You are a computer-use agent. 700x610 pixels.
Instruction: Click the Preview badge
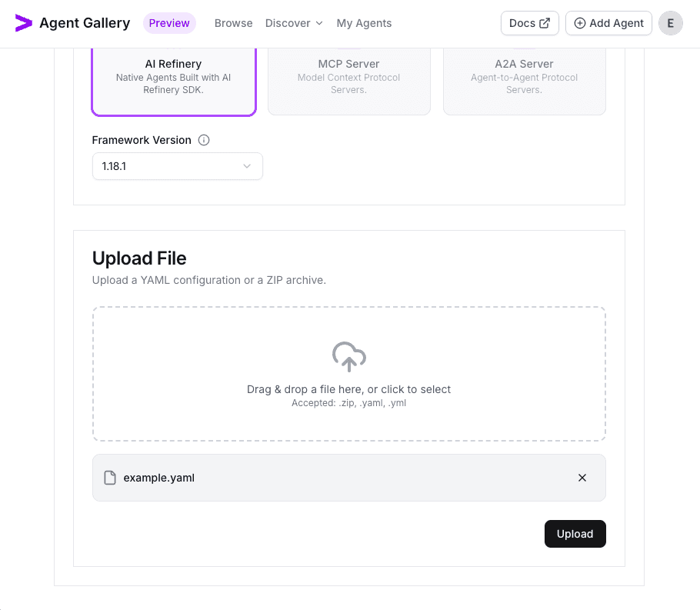[x=169, y=23]
